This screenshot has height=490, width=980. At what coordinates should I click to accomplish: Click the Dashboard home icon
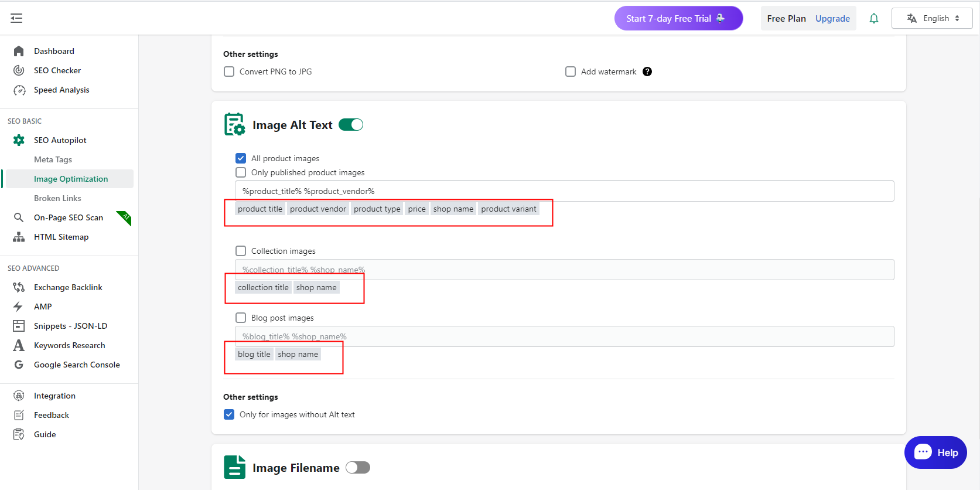19,51
